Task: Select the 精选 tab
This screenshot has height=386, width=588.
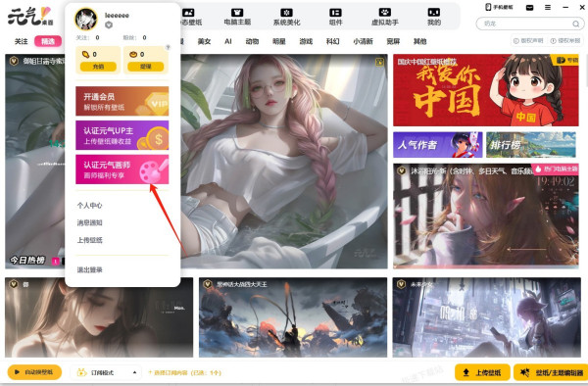Action: point(48,41)
